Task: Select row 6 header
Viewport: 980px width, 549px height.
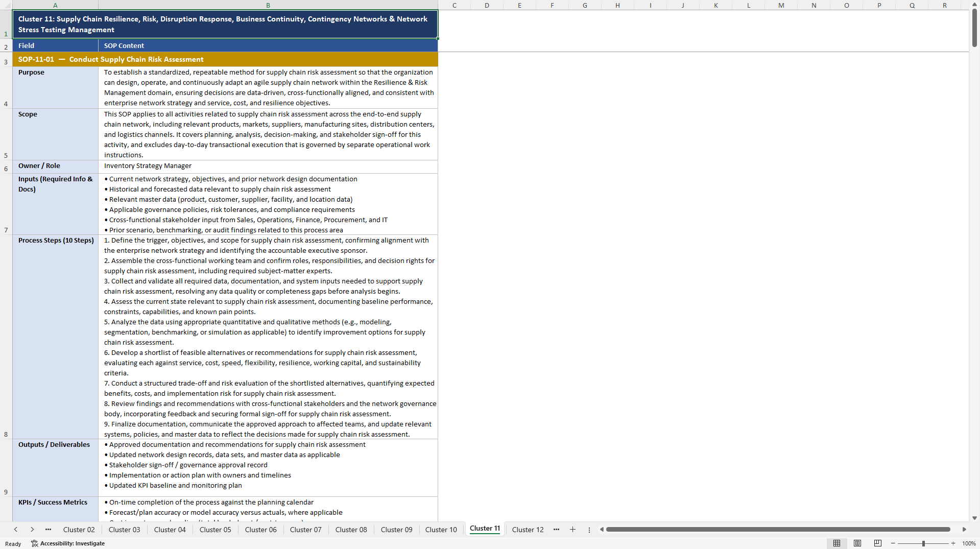Action: [x=6, y=166]
